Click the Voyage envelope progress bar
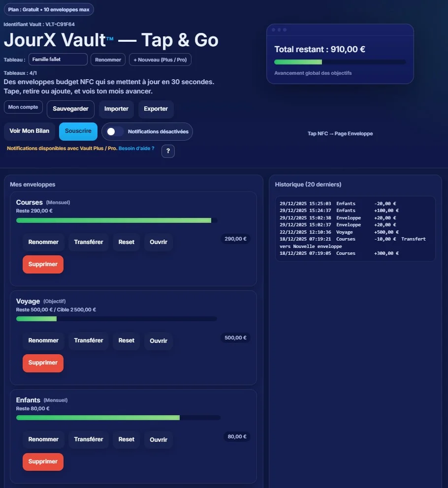This screenshot has width=448, height=488. click(x=117, y=319)
